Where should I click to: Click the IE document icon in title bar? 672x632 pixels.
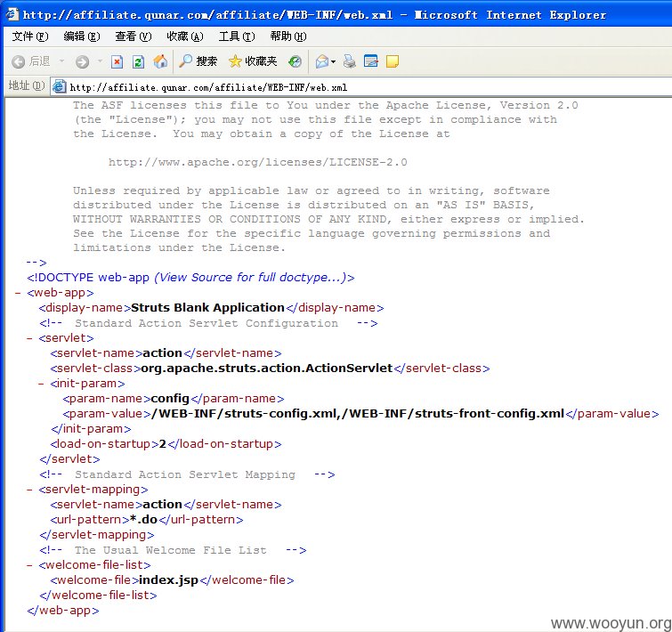tap(12, 14)
